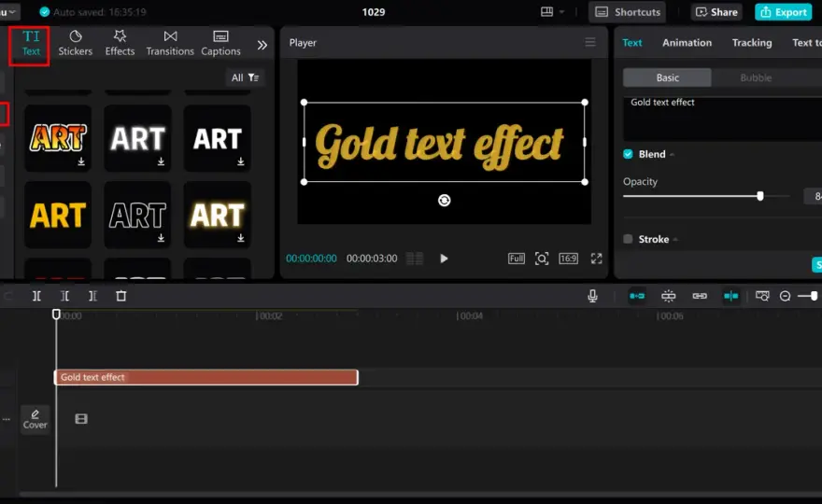The image size is (822, 504).
Task: Adjust the Opacity slider handle
Action: [x=760, y=196]
